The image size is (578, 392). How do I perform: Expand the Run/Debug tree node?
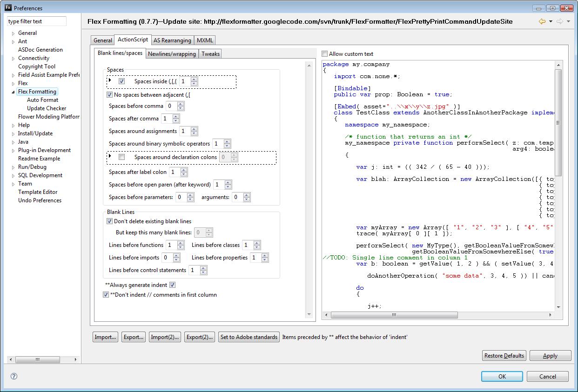[13, 167]
